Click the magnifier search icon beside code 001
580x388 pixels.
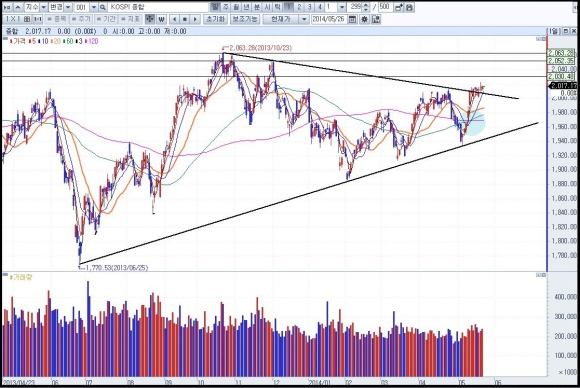pos(103,7)
